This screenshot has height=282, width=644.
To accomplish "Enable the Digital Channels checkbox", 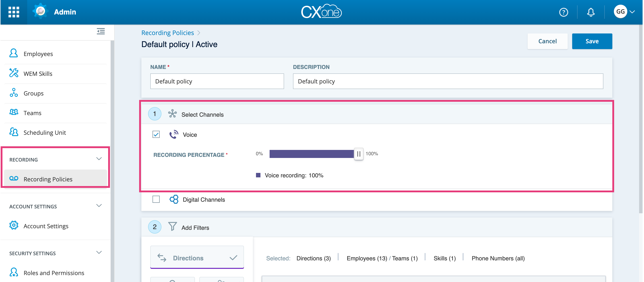I will (156, 199).
